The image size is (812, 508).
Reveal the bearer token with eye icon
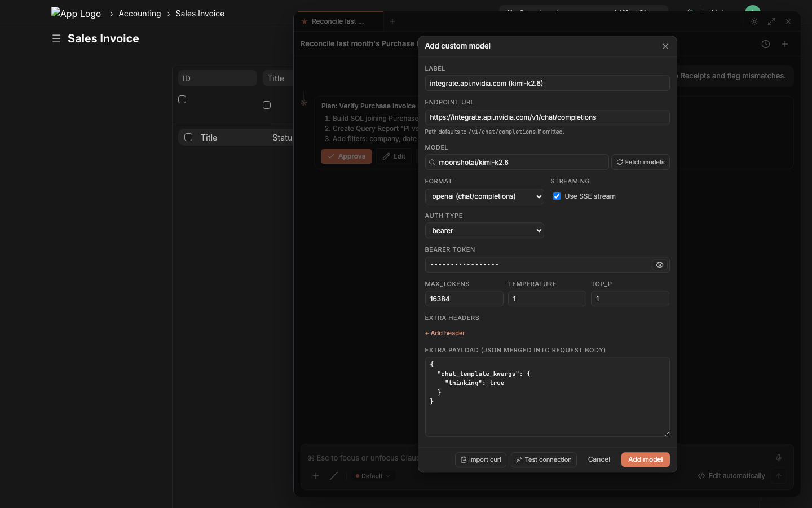pyautogui.click(x=659, y=265)
